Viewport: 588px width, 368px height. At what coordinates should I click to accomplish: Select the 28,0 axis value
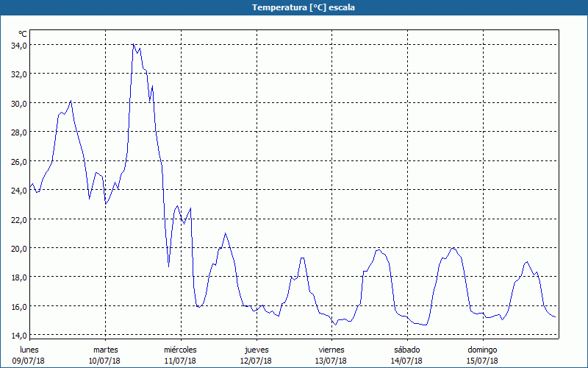[19, 132]
